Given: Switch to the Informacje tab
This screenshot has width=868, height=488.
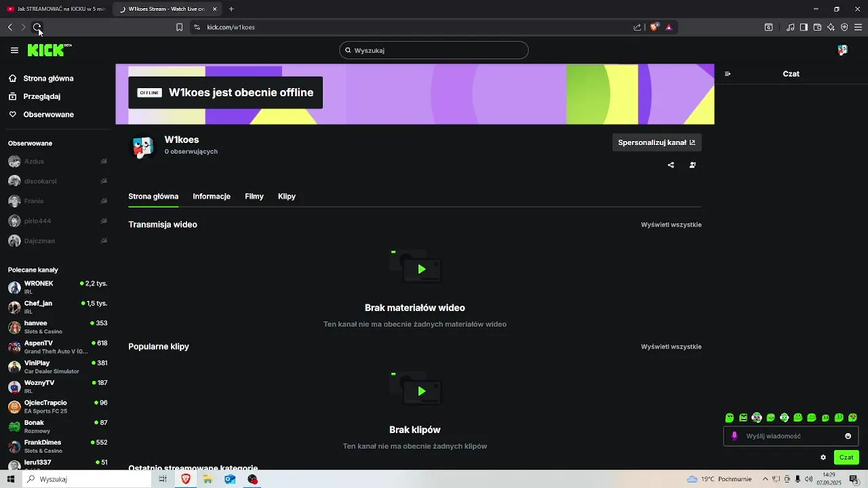Looking at the screenshot, I should [x=212, y=197].
